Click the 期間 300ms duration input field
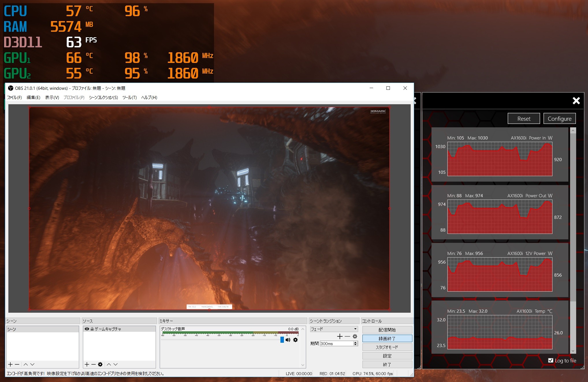 point(336,344)
